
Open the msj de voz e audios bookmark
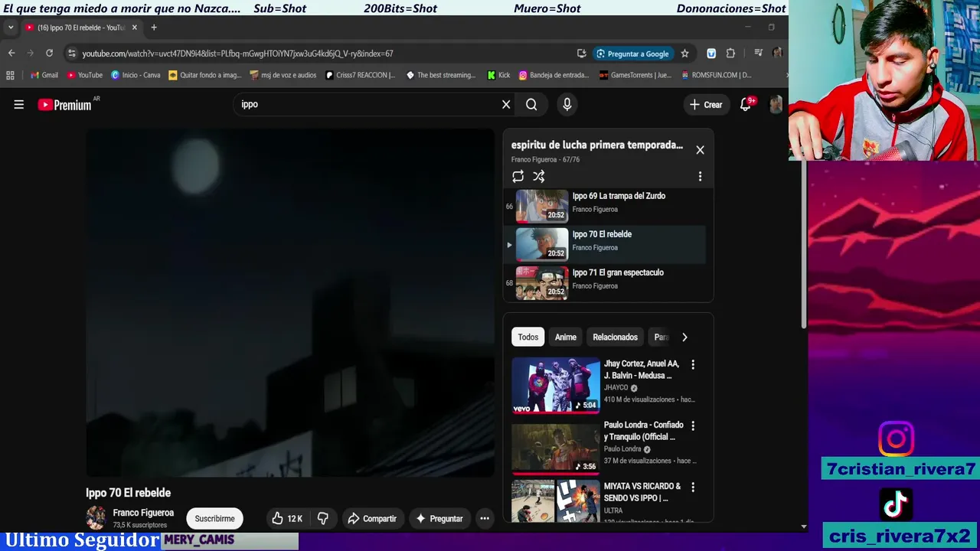283,75
